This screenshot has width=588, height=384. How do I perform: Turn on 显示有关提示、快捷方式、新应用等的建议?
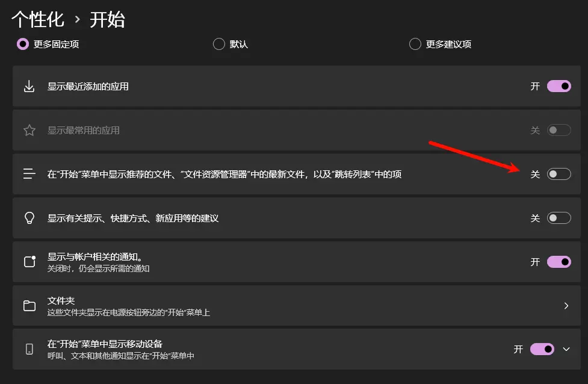click(x=559, y=218)
